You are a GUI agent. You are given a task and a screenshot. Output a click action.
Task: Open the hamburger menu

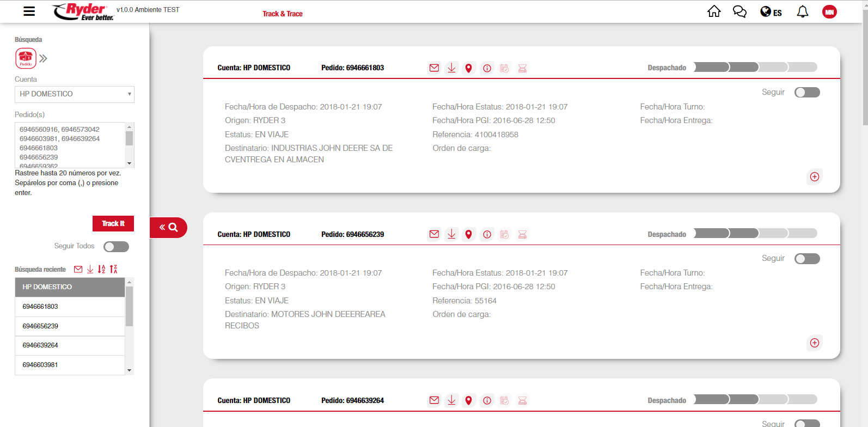(29, 11)
